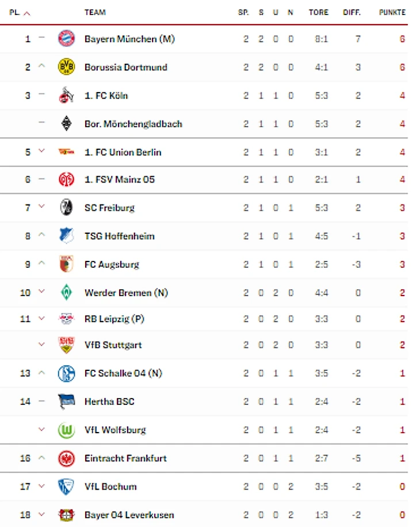Click the Bor. Mönchengladbach diamond logo
This screenshot has width=420, height=527.
pos(66,124)
